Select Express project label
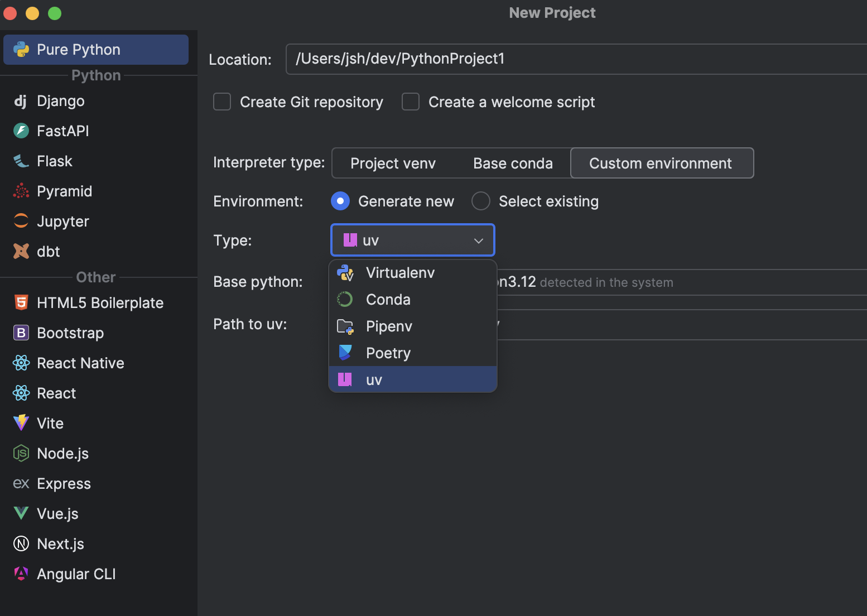867x616 pixels. click(x=64, y=484)
